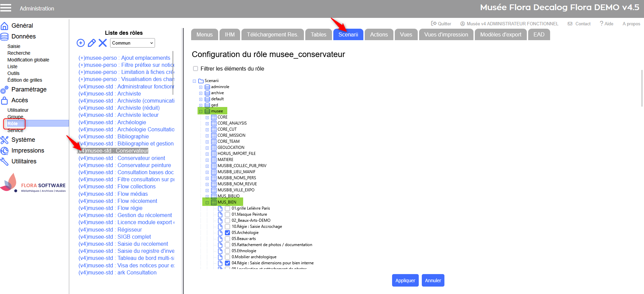
Task: Click the Données database icon
Action: tap(5, 36)
